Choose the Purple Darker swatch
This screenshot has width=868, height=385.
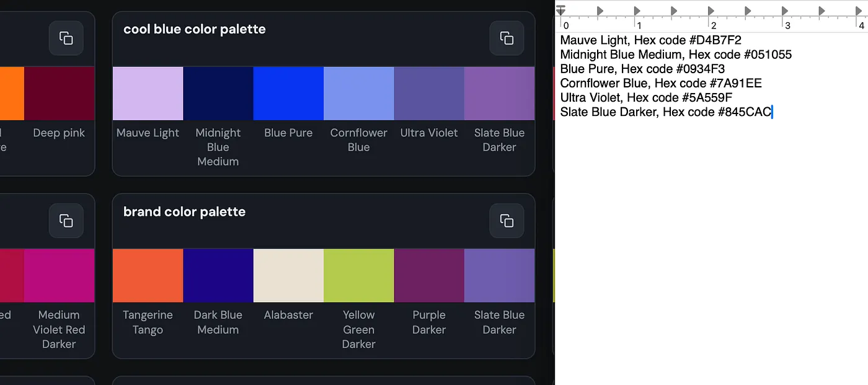coord(429,276)
